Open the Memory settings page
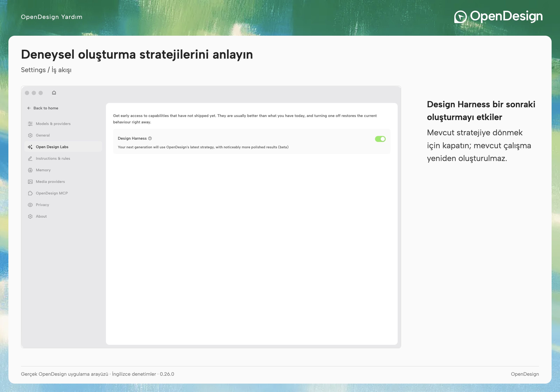This screenshot has width=560, height=392. coord(63,170)
